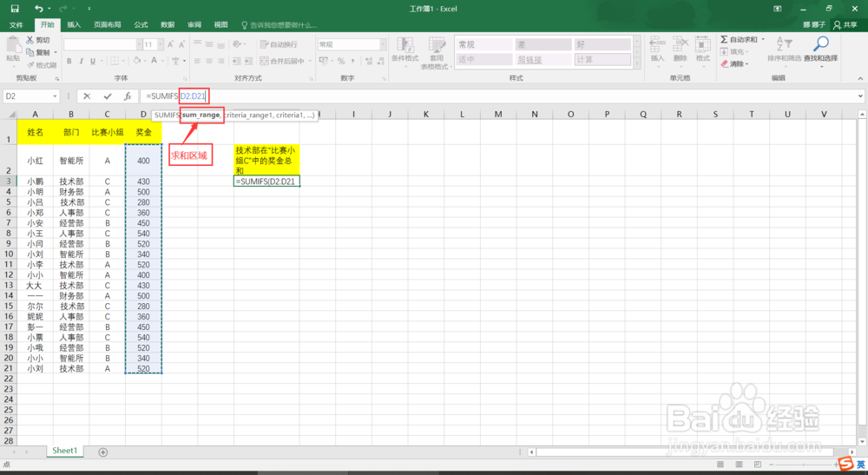
Task: Activate the 格式刷 format painter
Action: pos(41,65)
